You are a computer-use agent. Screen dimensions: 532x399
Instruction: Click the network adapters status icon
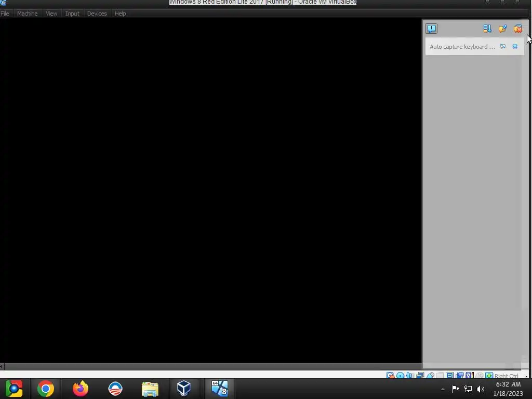(x=420, y=376)
